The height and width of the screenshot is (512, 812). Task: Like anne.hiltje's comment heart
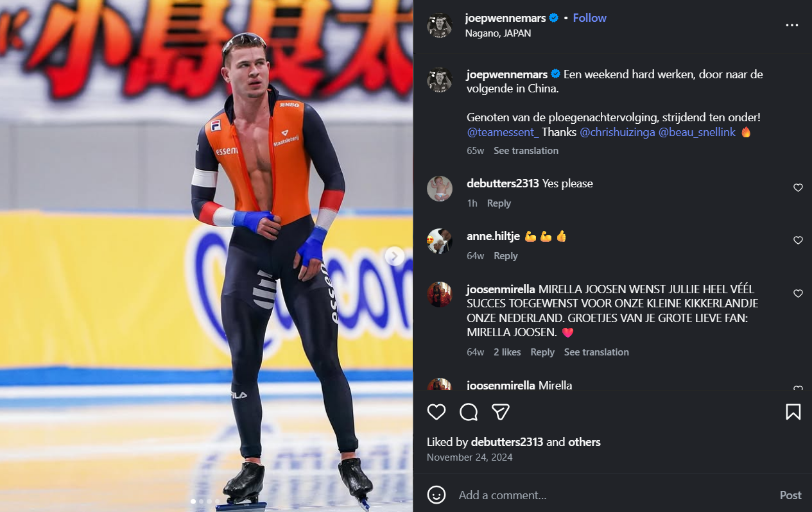point(798,241)
